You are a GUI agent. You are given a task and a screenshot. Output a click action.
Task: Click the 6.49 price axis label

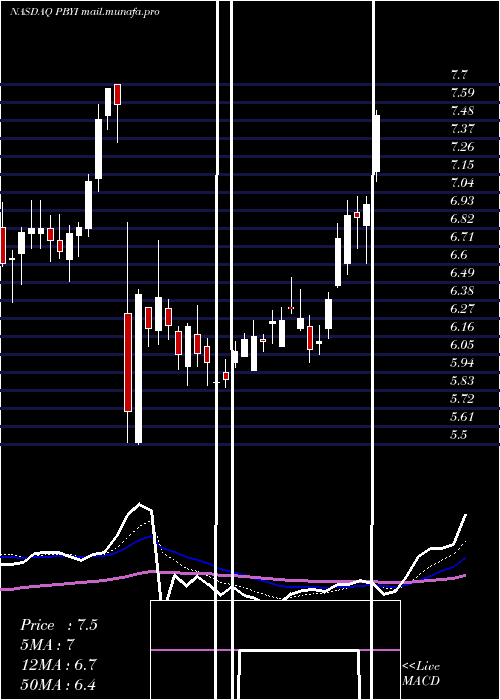click(x=462, y=273)
